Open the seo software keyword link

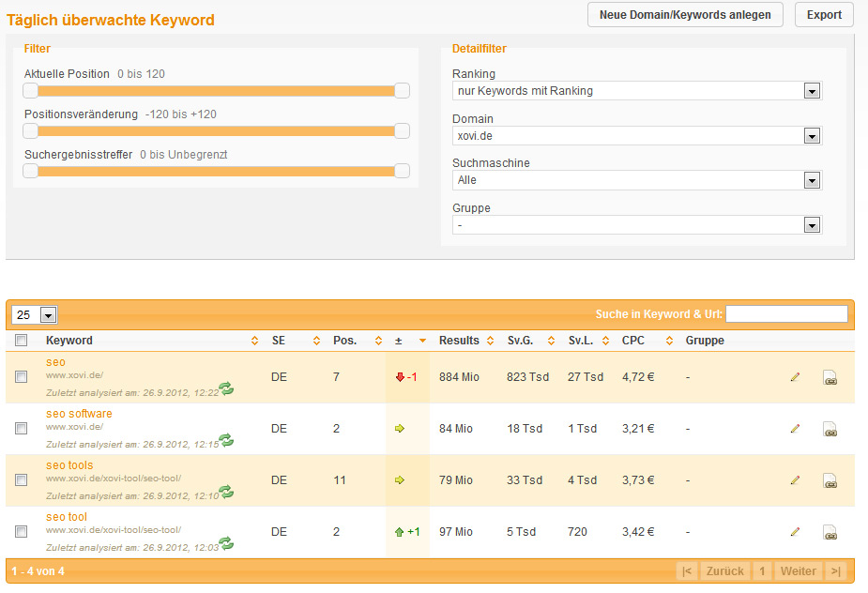(79, 414)
